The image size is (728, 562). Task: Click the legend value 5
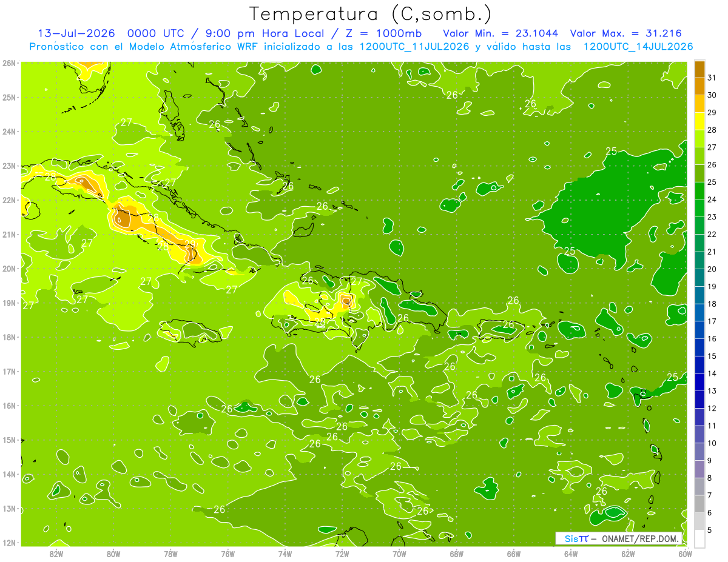710,530
